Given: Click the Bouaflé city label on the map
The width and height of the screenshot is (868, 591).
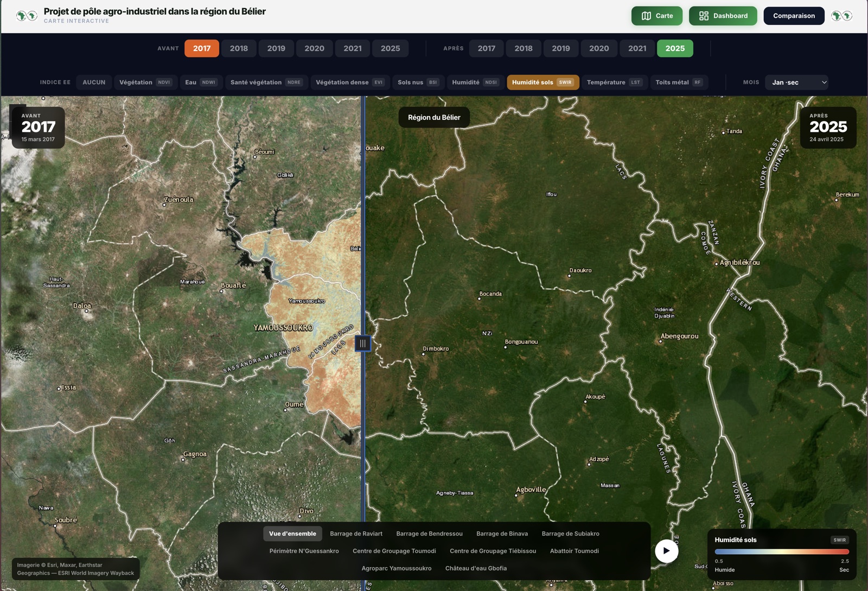Looking at the screenshot, I should coord(233,285).
